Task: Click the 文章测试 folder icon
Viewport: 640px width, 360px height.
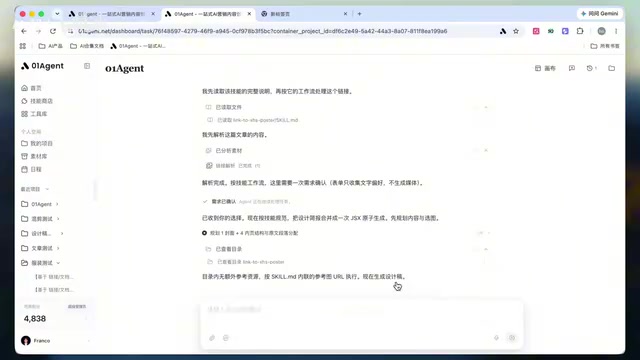Action: [24, 248]
